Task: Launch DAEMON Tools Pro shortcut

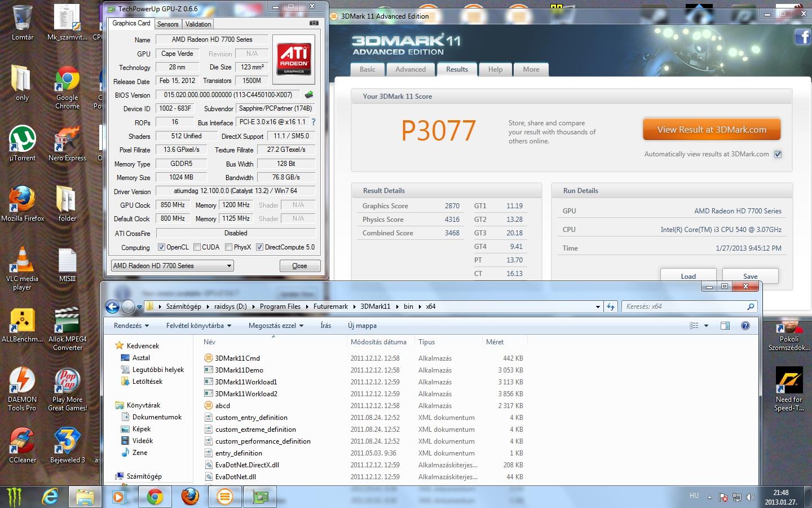Action: [22, 389]
